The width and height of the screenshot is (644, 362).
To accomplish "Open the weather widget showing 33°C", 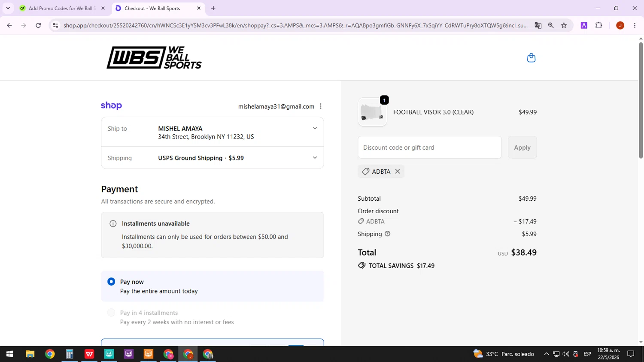I will tap(504, 354).
